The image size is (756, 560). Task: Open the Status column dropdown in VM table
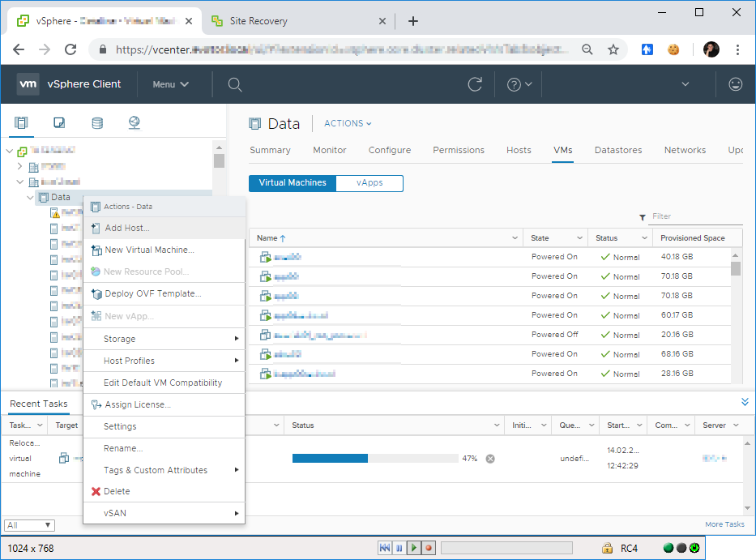(x=644, y=238)
